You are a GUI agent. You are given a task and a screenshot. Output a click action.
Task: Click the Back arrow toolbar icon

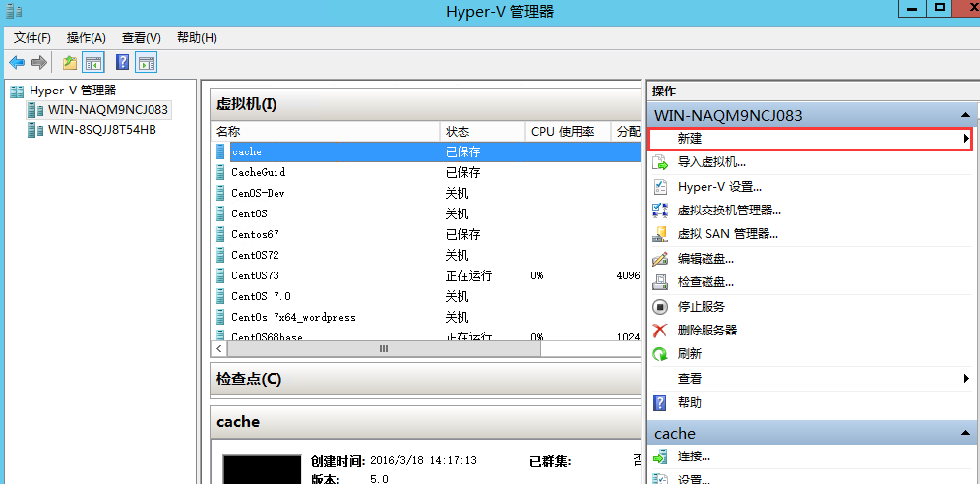click(17, 62)
